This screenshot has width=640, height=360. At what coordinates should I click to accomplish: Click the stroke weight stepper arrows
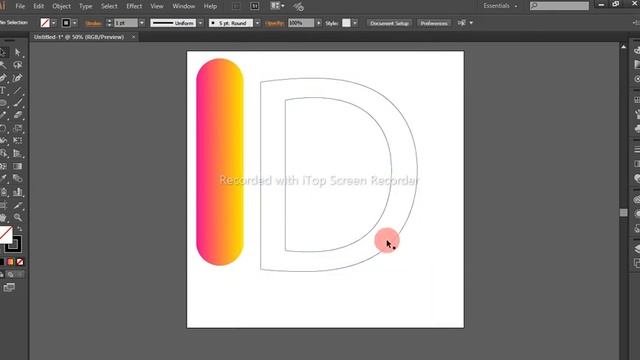point(109,23)
